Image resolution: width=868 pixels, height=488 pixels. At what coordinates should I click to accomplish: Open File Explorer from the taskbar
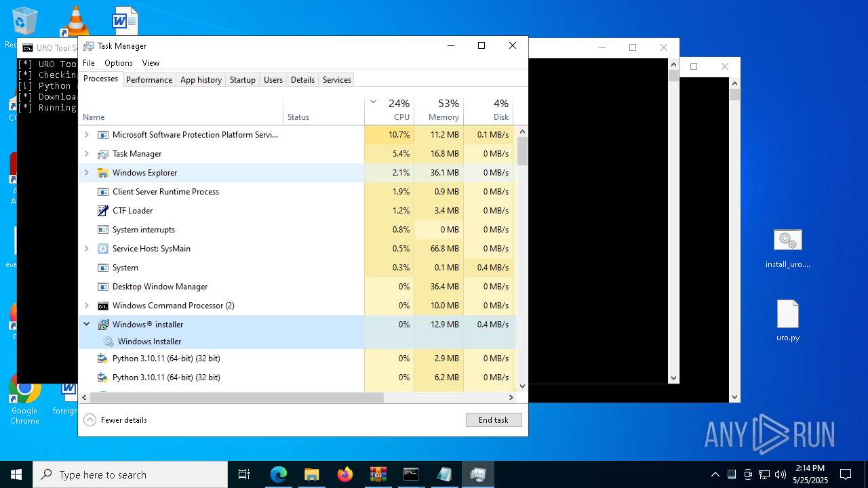[x=311, y=474]
